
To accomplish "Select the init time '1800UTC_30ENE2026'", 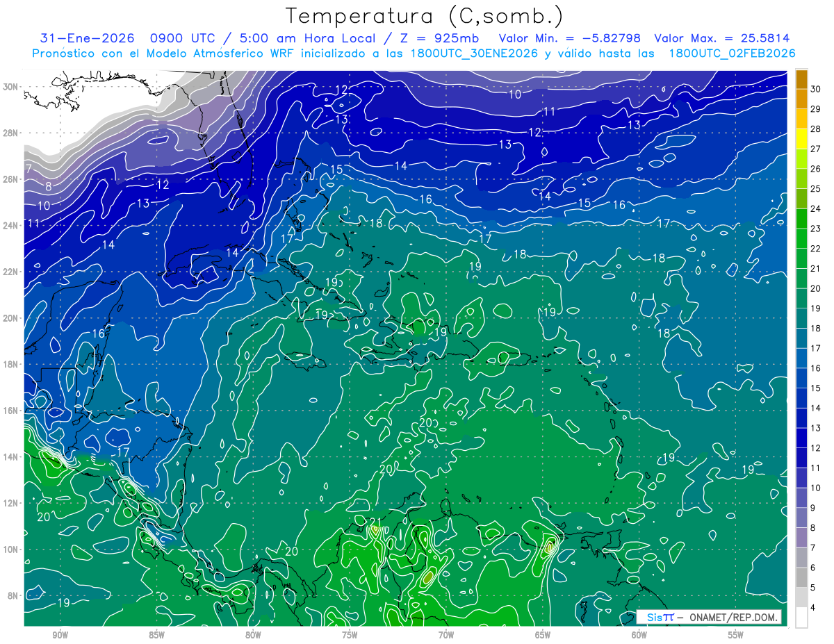I will pos(475,53).
